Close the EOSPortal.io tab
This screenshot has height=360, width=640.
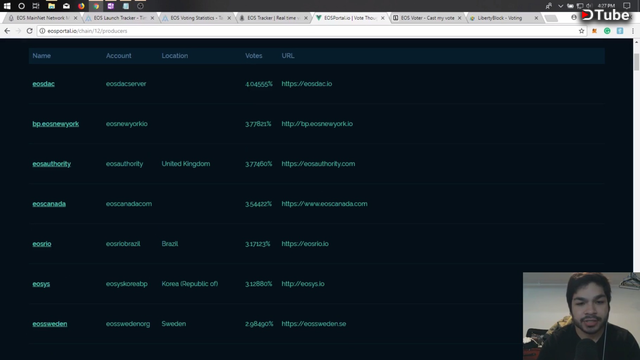(x=382, y=18)
